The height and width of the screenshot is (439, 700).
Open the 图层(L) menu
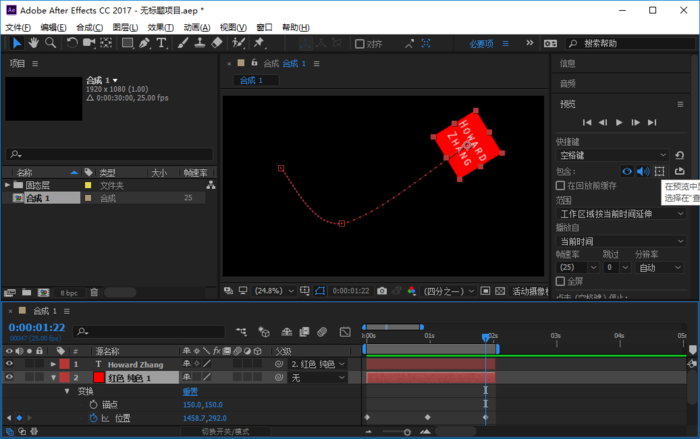(125, 28)
